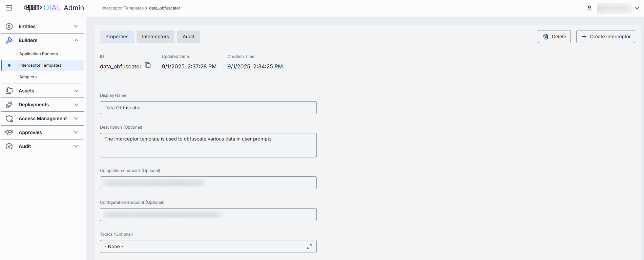Collapse the Builders section chevron
The height and width of the screenshot is (260, 644).
pyautogui.click(x=76, y=40)
